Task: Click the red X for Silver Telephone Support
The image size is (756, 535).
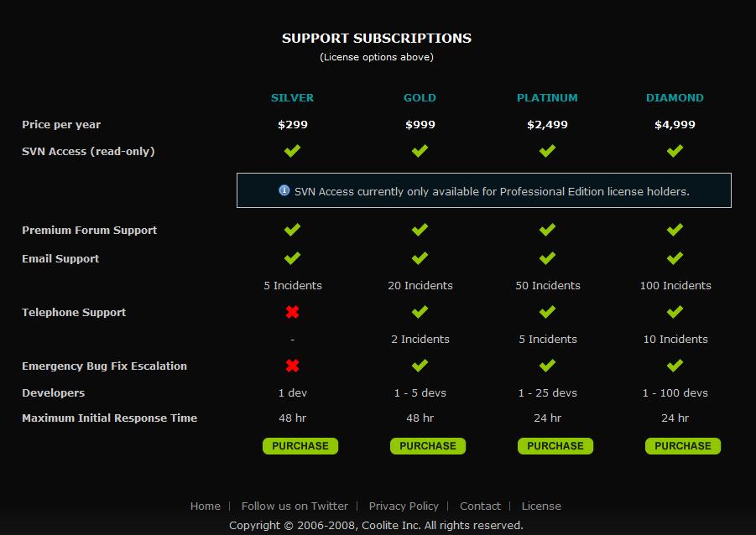Action: pos(292,312)
